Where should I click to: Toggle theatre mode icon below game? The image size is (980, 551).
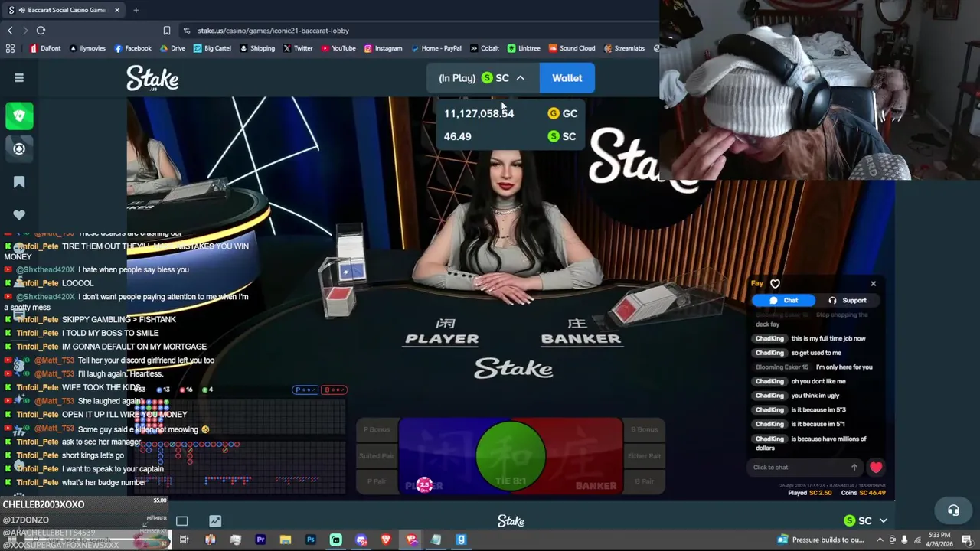coord(181,521)
